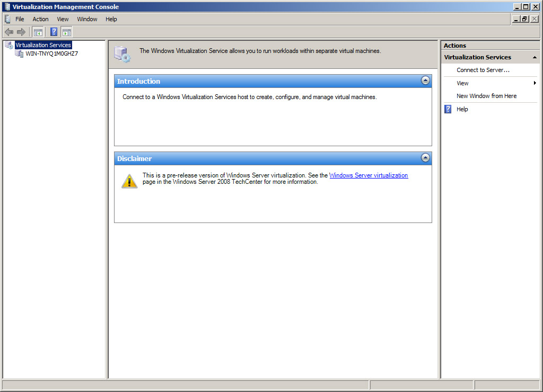
Task: Open the View menu in menu bar
Action: click(63, 19)
